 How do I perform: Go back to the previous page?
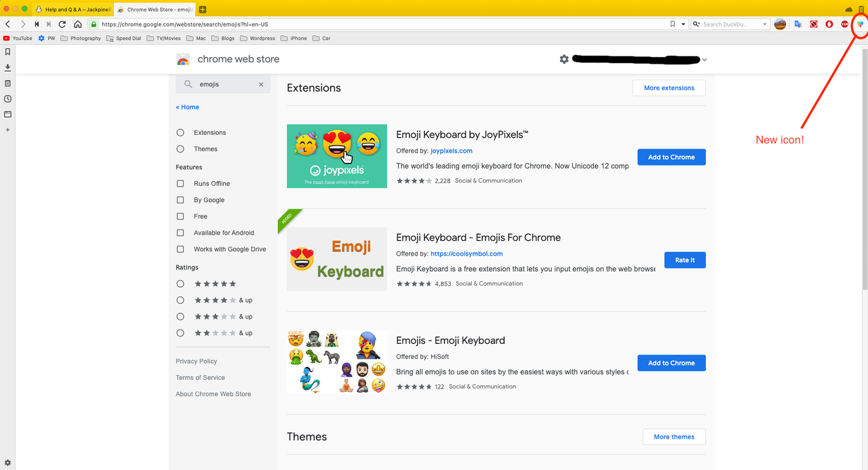(8, 24)
